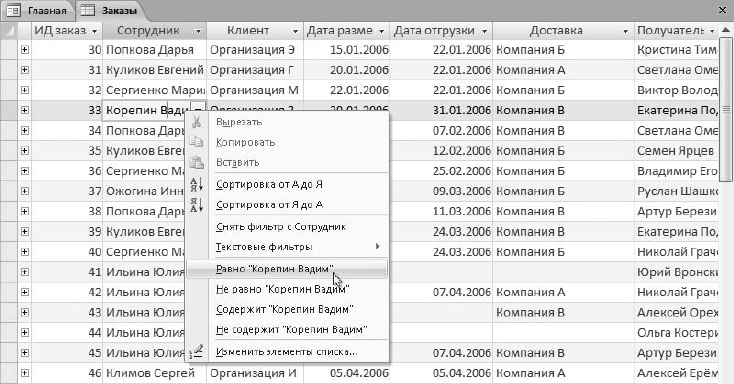This screenshot has height=384, width=734.
Task: Expand subdatasheet for order 43
Action: 25,312
